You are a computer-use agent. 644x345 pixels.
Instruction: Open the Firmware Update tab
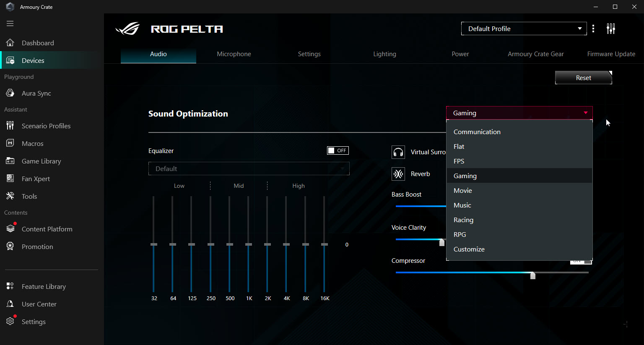[x=611, y=54]
